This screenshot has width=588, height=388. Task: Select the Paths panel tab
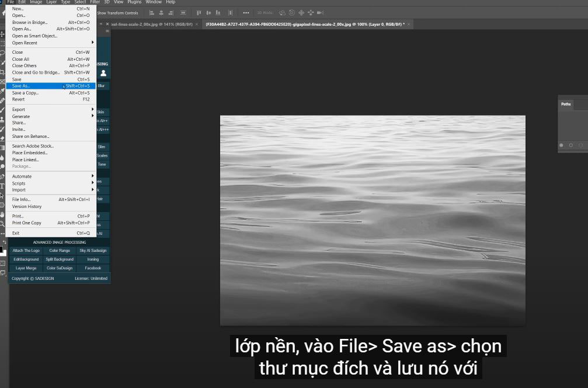pyautogui.click(x=566, y=105)
